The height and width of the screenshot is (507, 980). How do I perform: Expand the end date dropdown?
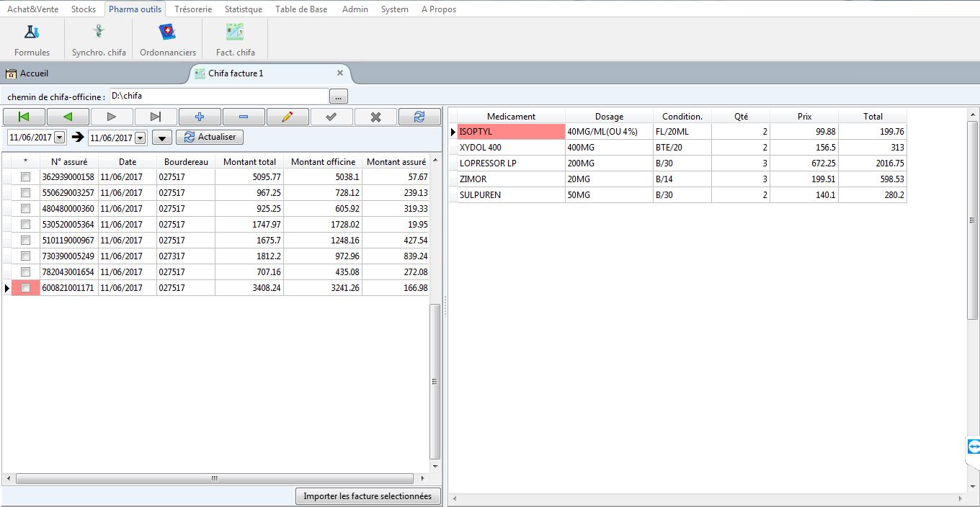[140, 138]
